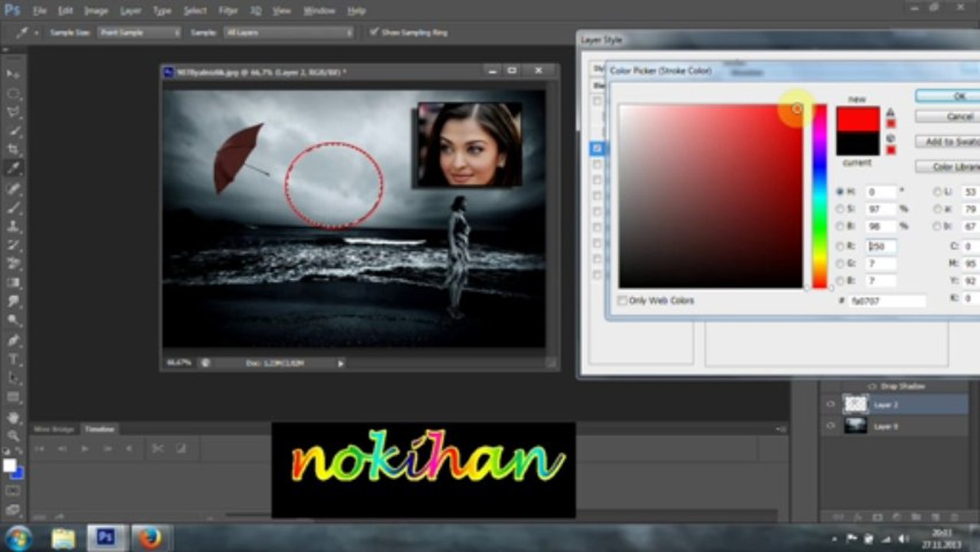
Task: Click the hue slider strip
Action: (x=820, y=196)
